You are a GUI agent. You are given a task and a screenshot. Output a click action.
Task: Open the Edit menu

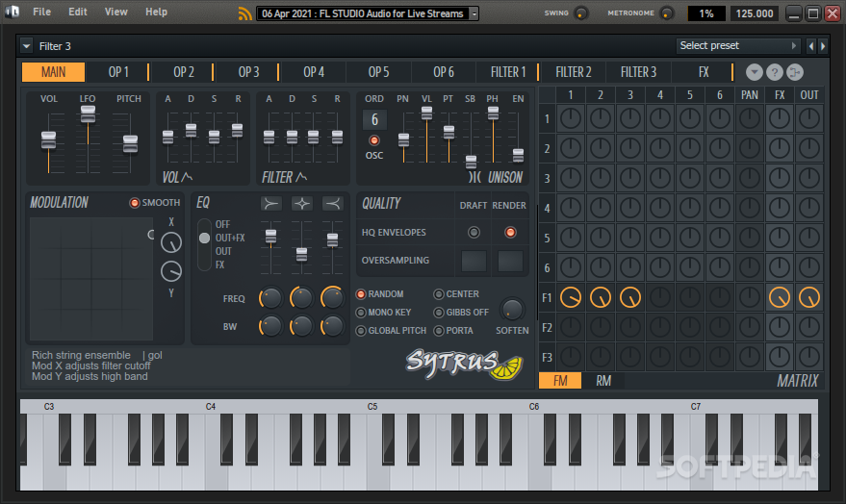tap(78, 12)
